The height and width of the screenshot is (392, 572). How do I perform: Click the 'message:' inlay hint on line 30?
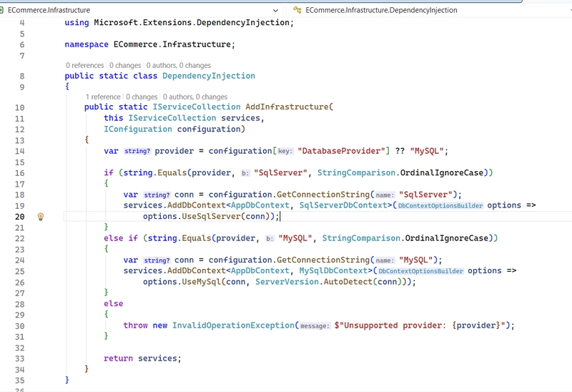click(315, 325)
